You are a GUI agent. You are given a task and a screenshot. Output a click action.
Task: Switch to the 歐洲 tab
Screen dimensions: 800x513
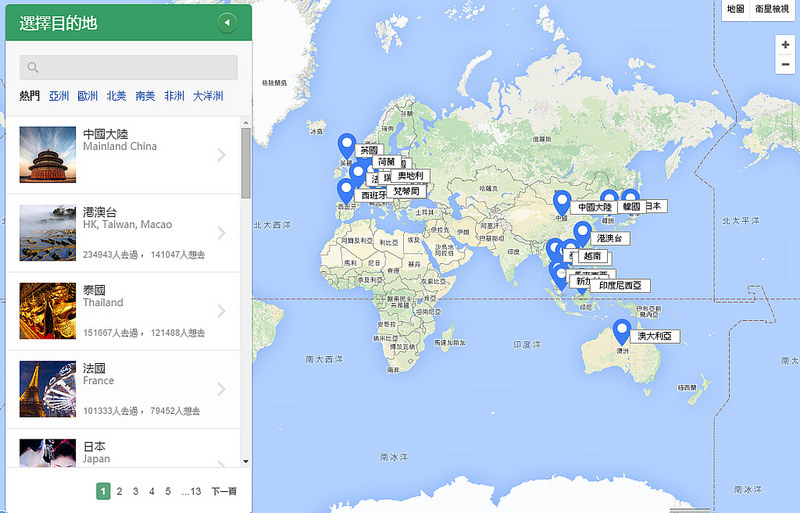(x=87, y=96)
